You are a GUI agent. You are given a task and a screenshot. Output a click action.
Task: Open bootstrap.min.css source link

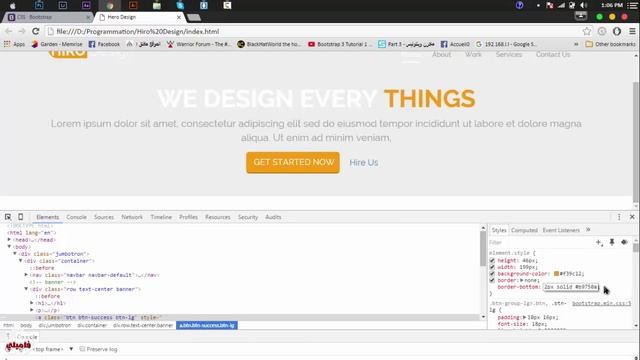click(602, 304)
